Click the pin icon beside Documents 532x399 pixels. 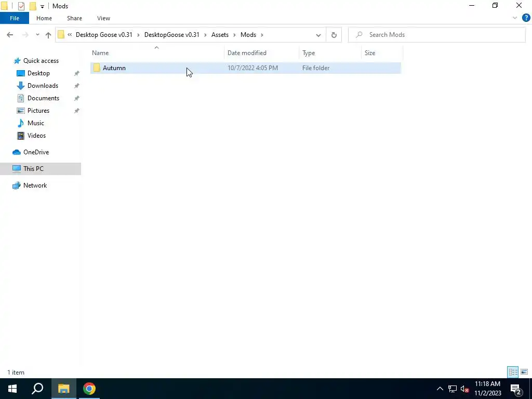tap(77, 98)
